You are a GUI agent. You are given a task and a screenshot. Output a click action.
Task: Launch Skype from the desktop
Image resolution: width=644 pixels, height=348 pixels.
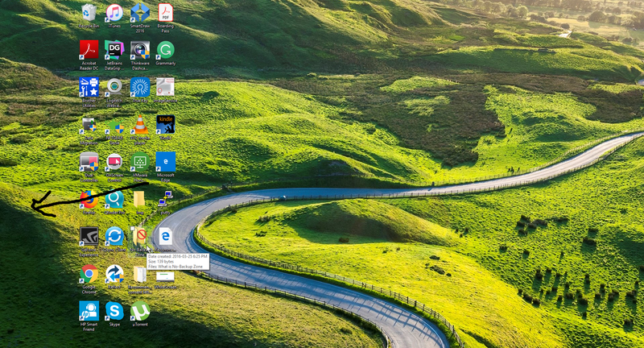click(114, 311)
